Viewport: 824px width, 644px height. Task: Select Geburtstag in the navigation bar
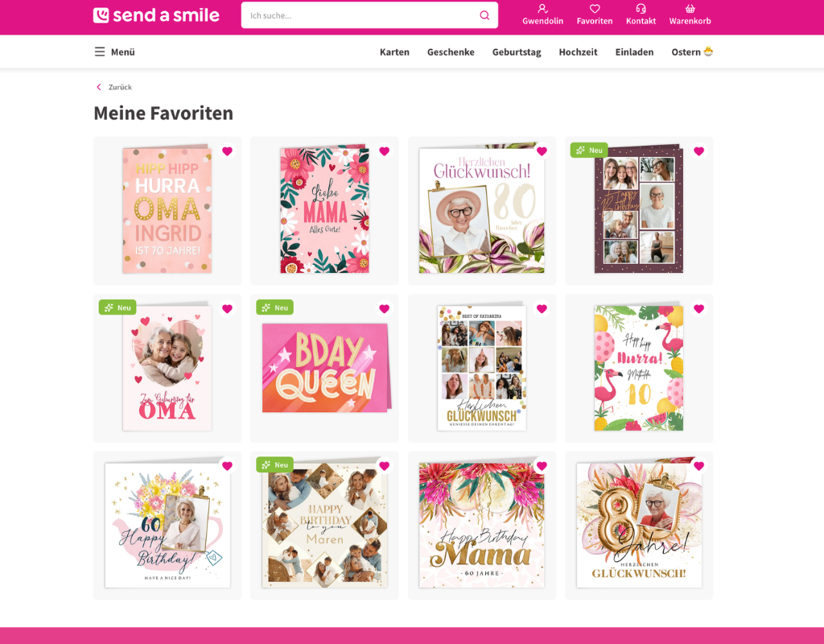517,52
